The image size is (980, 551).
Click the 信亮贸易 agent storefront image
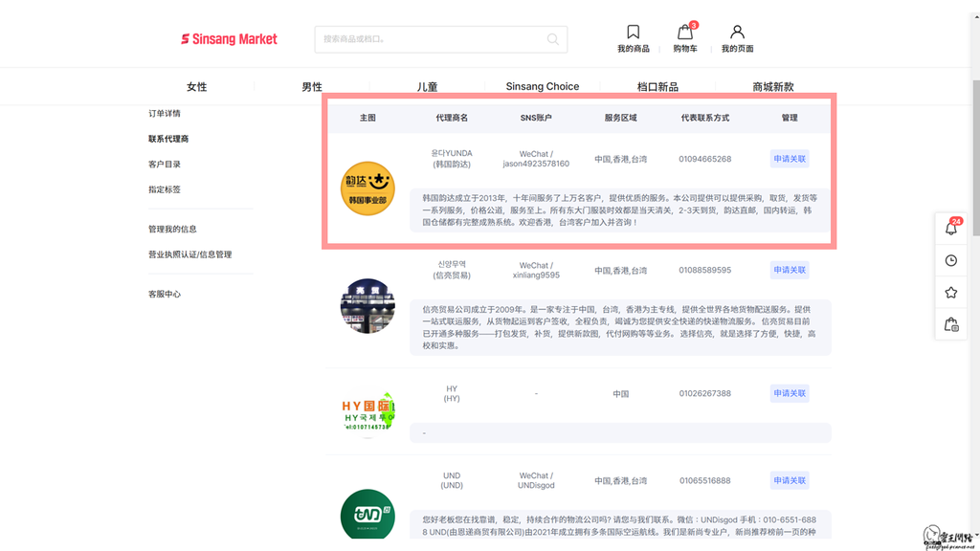[x=367, y=305]
